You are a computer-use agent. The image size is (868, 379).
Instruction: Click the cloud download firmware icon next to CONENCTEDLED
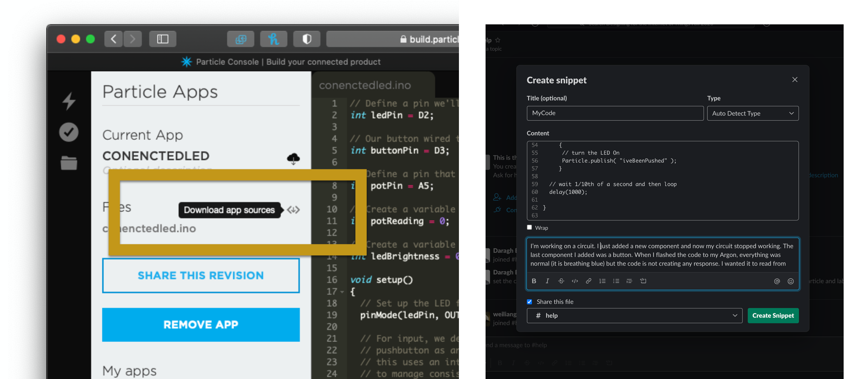(x=293, y=159)
